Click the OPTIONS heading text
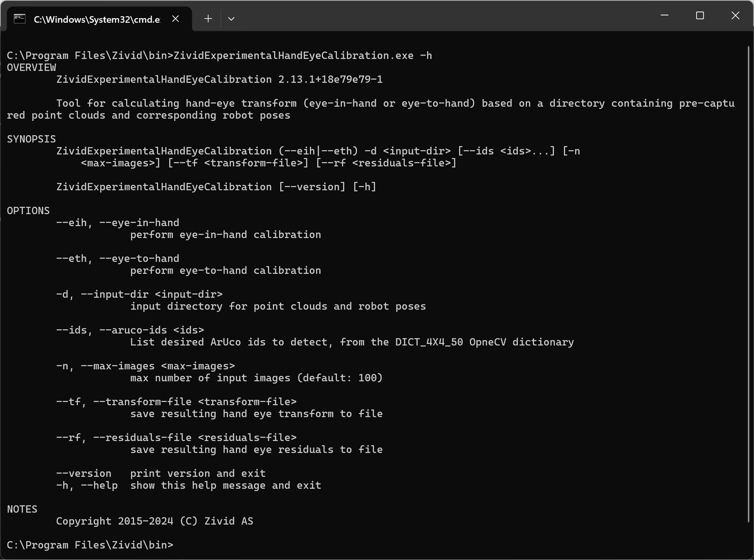754x560 pixels. point(29,211)
